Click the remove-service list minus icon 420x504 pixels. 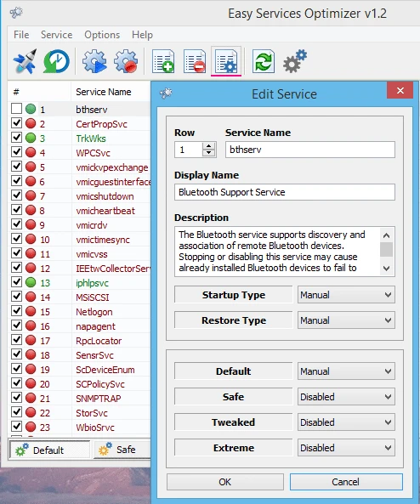pyautogui.click(x=195, y=61)
